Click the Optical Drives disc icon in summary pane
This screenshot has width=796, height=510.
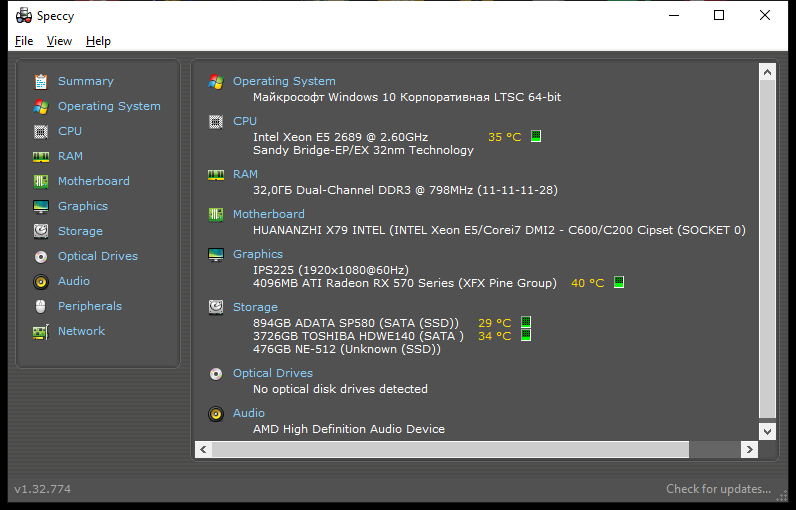(216, 373)
